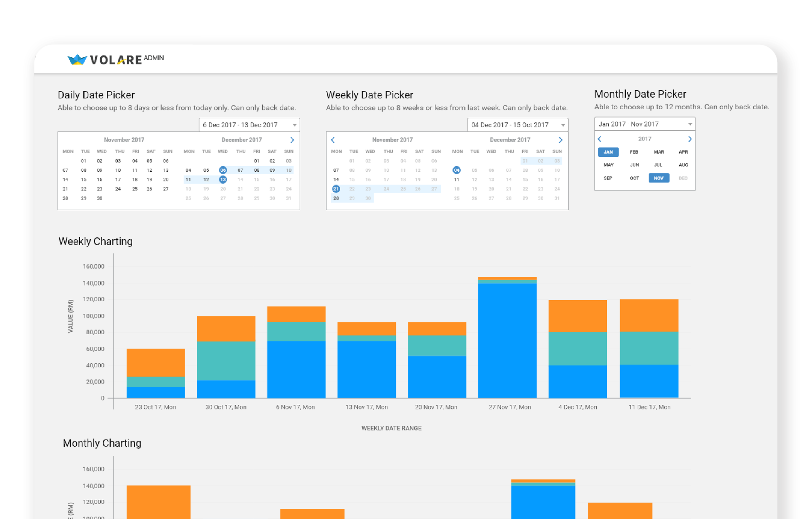Select MAY in the monthly picker

coord(608,165)
